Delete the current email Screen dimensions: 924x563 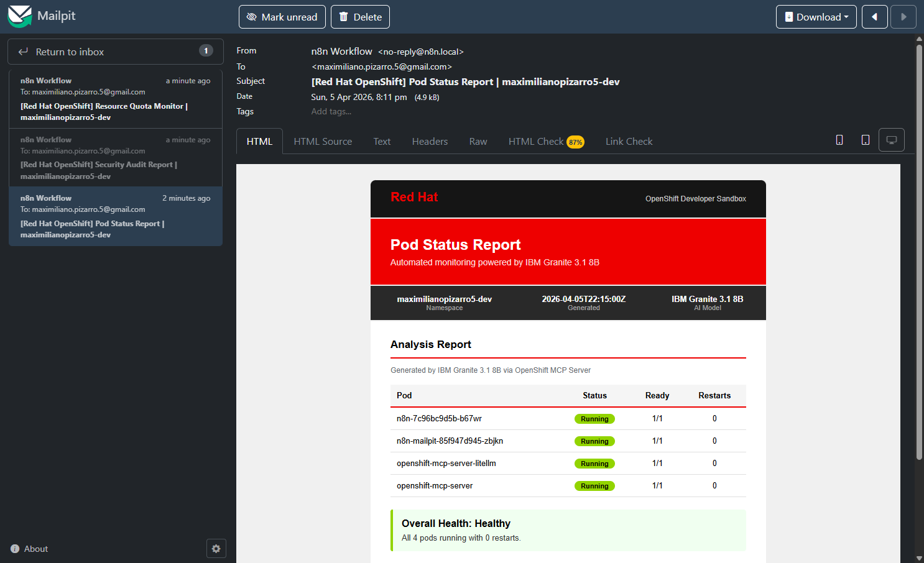[360, 17]
